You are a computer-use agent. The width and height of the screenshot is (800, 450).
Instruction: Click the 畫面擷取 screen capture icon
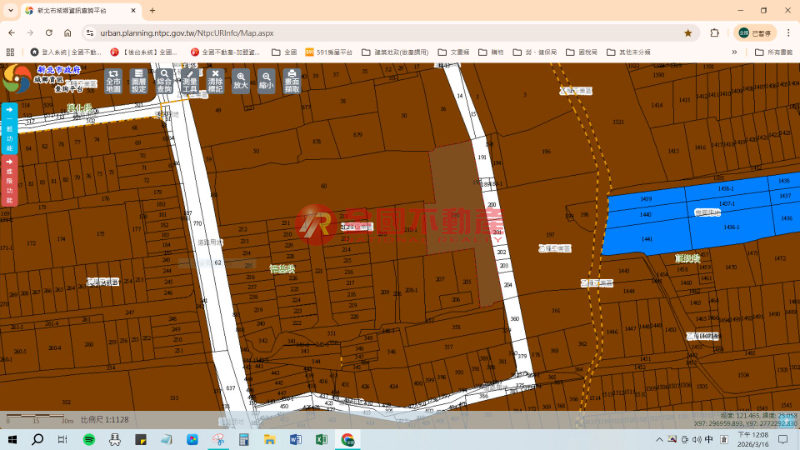(x=292, y=80)
